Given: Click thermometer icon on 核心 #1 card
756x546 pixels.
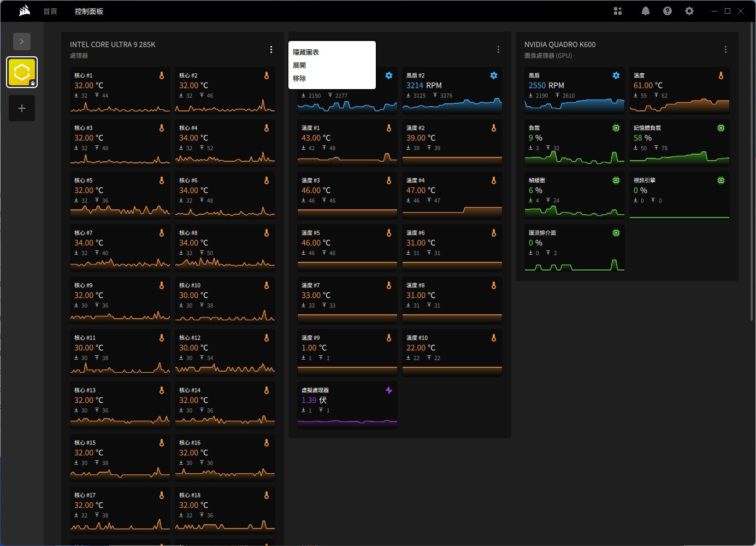Looking at the screenshot, I should 162,75.
